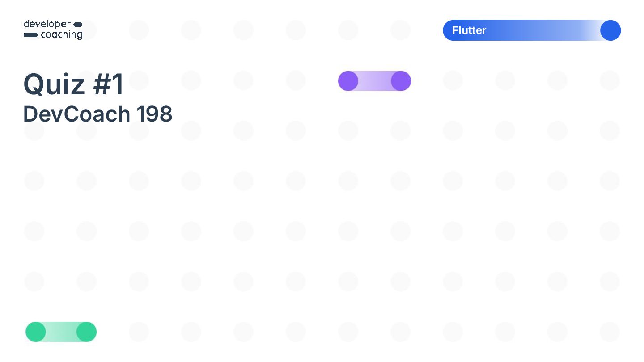Click the number '198' in subtitle
Viewport: 644px width, 362px height.
click(155, 114)
